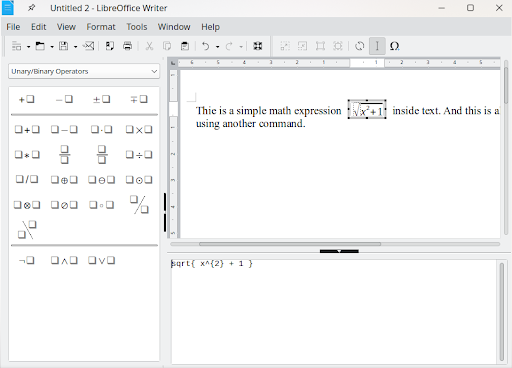The image size is (512, 368).
Task: Click the Zoom 100% icon
Action: click(x=320, y=46)
